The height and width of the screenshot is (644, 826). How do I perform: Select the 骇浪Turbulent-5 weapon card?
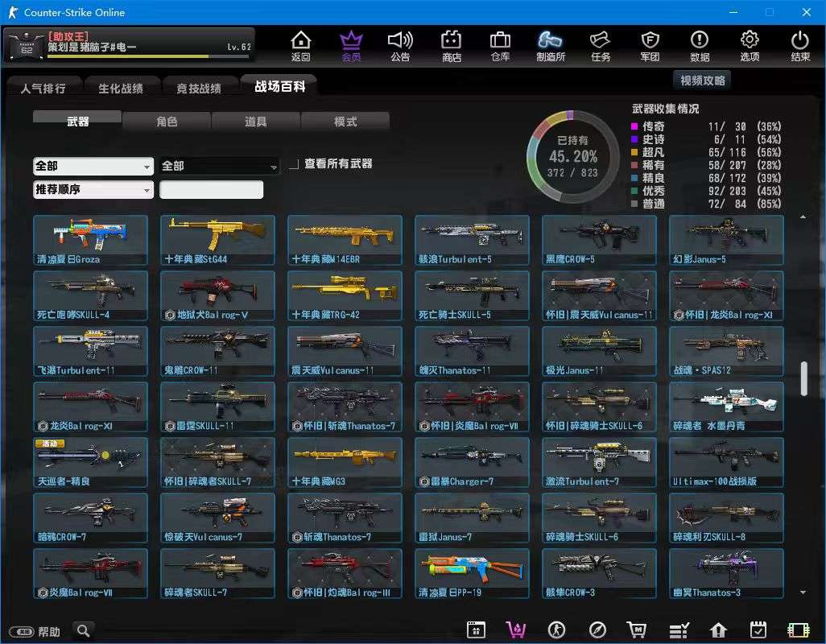click(472, 240)
